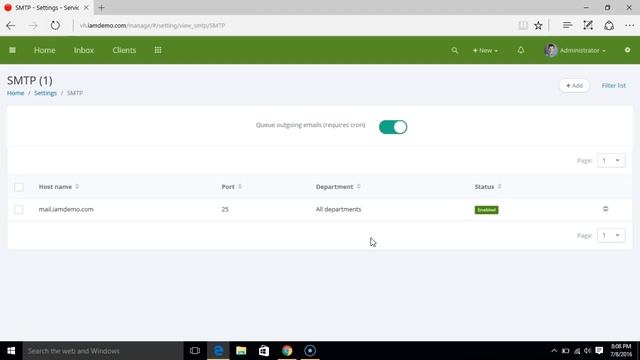This screenshot has width=640, height=360.
Task: Click the Add button
Action: click(574, 85)
